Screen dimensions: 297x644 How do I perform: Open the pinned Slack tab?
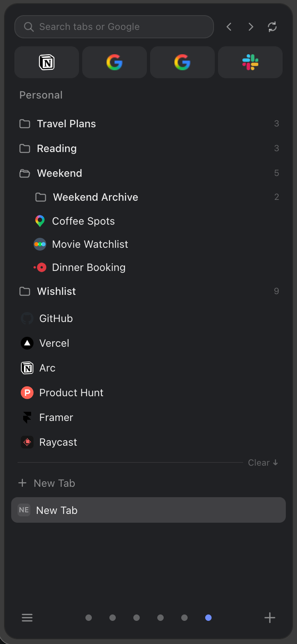[x=250, y=62]
